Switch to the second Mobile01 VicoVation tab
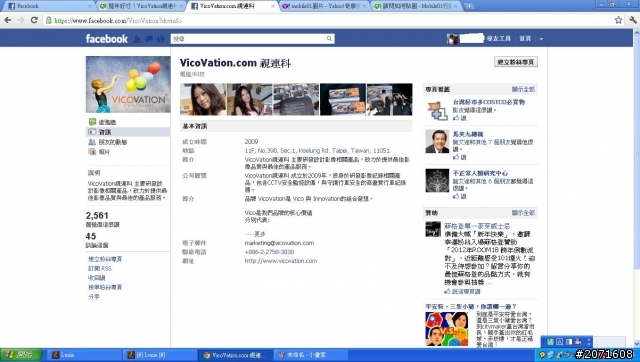This screenshot has width=640, height=362. click(x=141, y=6)
